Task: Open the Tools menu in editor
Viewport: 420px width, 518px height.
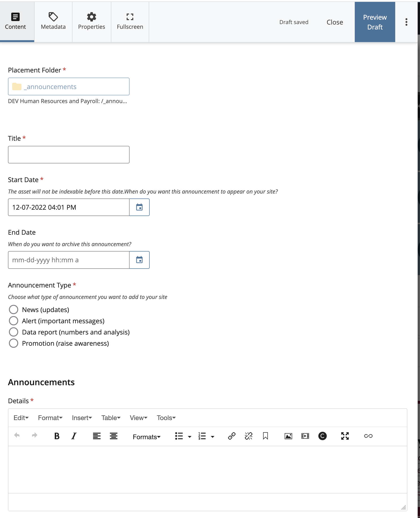Action: click(x=166, y=418)
